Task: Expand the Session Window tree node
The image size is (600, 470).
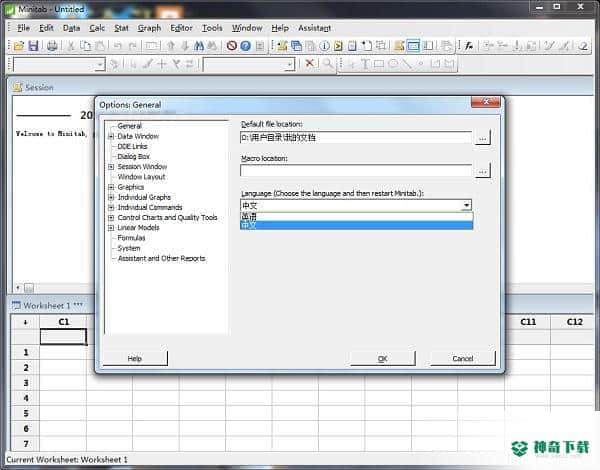Action: 111,167
